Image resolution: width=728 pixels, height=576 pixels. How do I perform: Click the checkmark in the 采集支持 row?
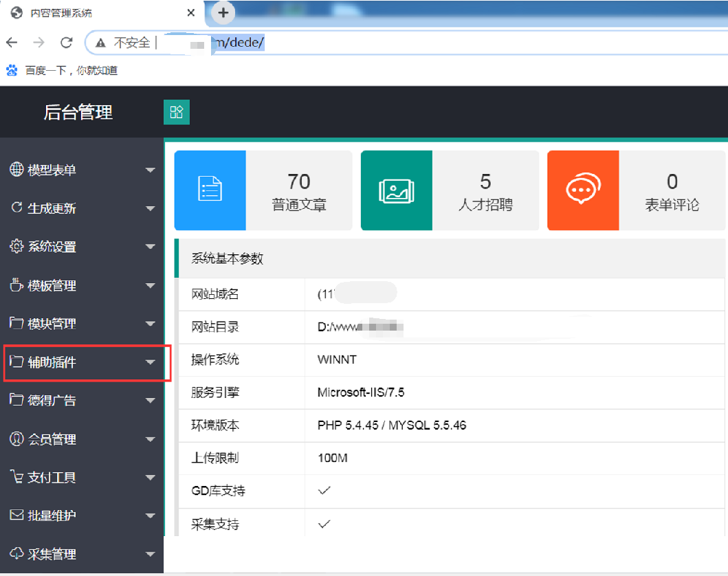pyautogui.click(x=324, y=524)
